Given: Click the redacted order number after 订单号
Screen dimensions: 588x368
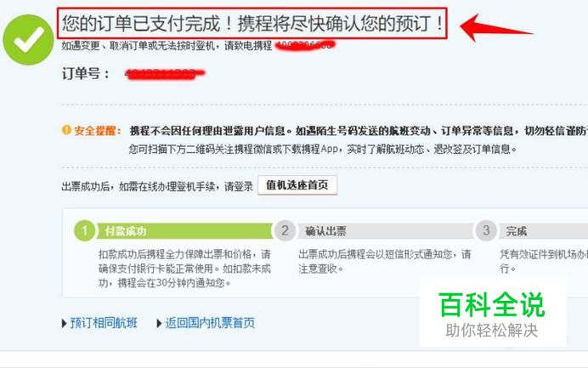Looking at the screenshot, I should pos(164,74).
